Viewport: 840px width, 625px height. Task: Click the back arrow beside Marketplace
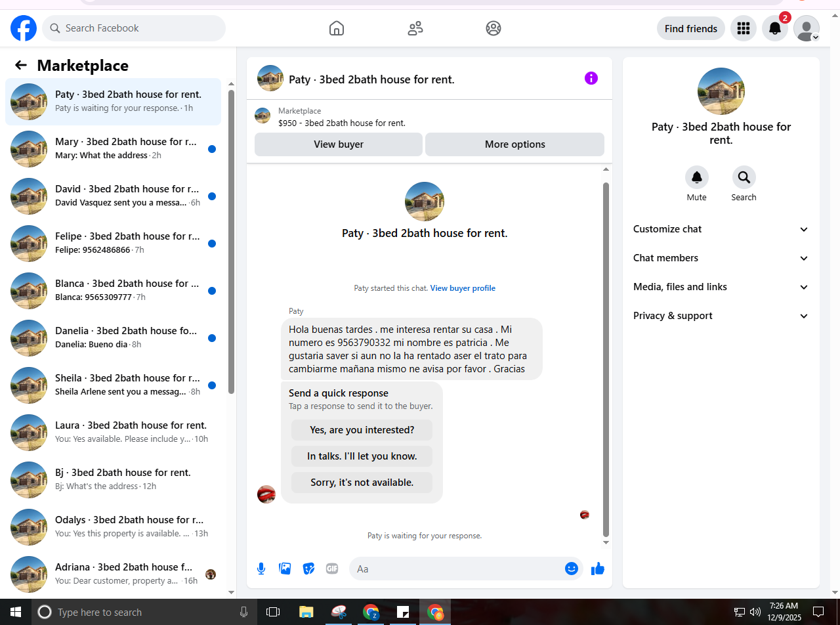(21, 65)
